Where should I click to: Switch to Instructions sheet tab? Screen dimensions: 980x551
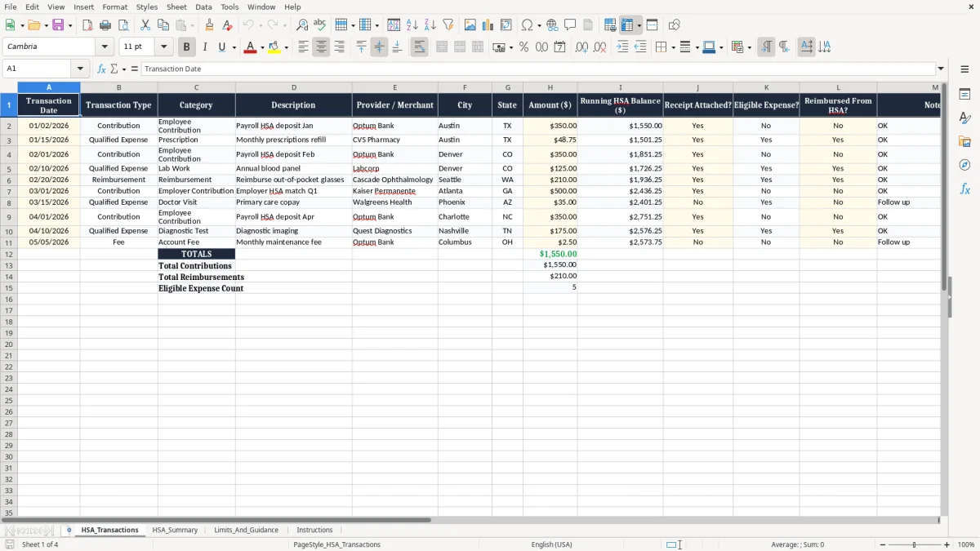[x=314, y=530]
